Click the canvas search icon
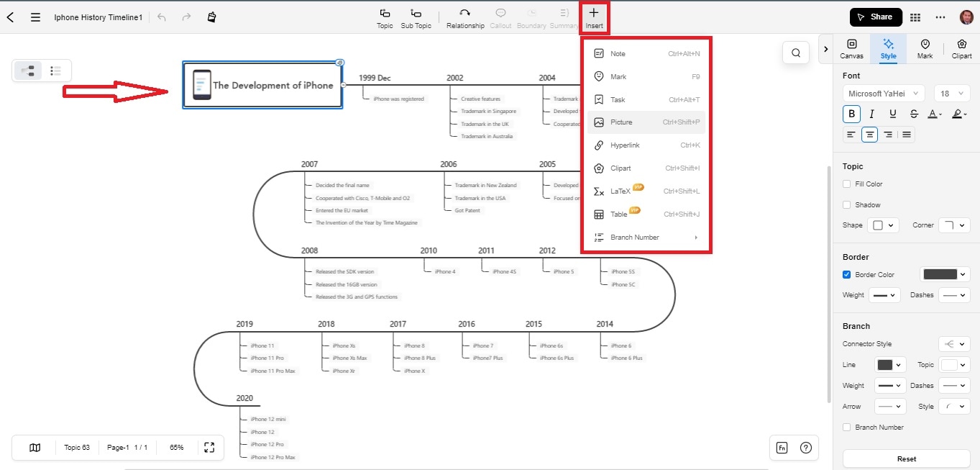980x470 pixels. pyautogui.click(x=796, y=53)
